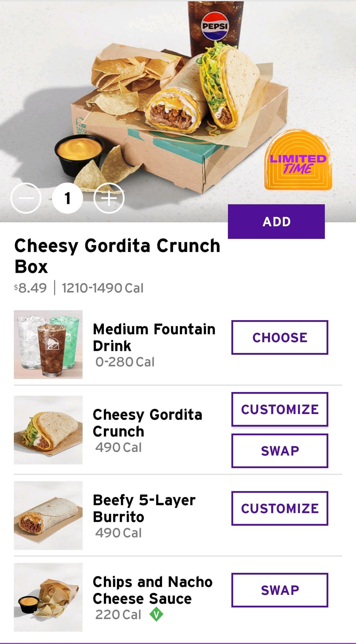Tap the green vegetarian V icon

click(x=156, y=615)
